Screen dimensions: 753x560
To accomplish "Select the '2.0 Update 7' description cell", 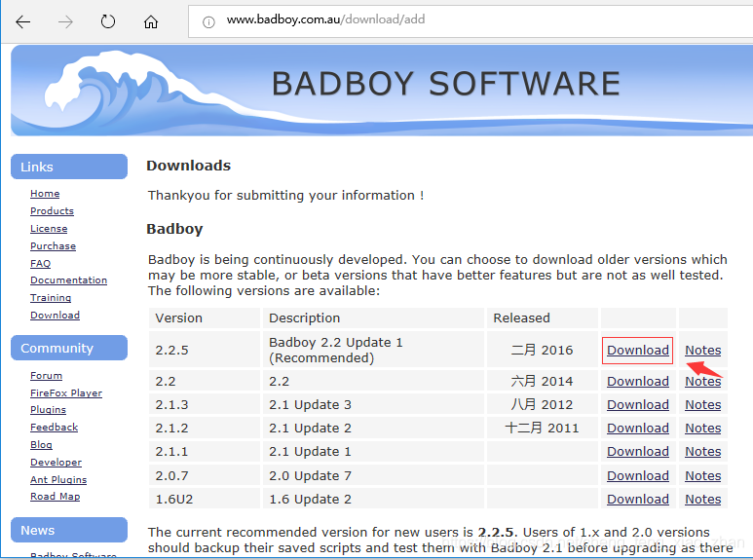I will (372, 475).
